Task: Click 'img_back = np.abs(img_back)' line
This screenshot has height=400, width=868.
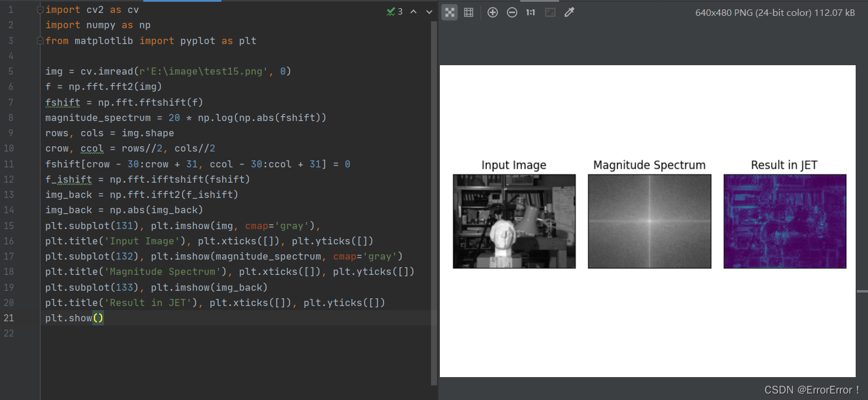Action: pyautogui.click(x=125, y=210)
